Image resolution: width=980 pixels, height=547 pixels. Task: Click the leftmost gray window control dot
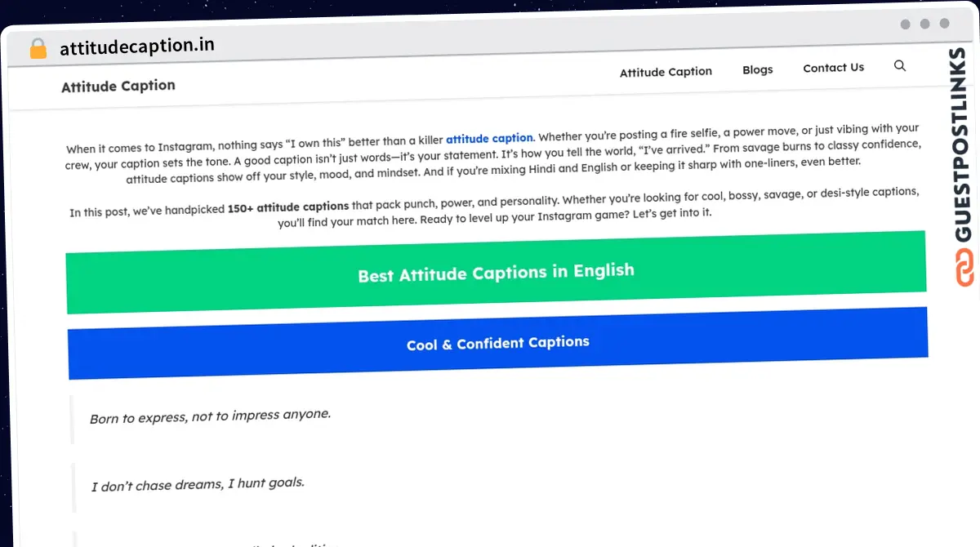pos(905,24)
